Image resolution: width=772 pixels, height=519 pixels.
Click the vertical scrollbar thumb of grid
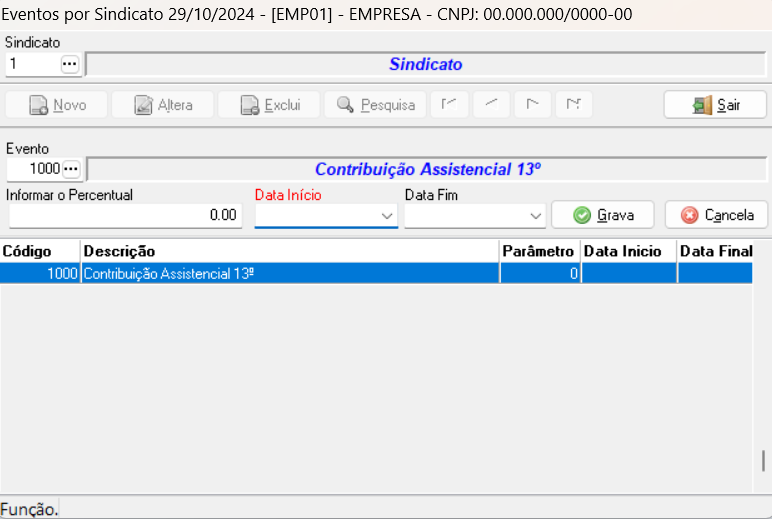click(x=763, y=461)
